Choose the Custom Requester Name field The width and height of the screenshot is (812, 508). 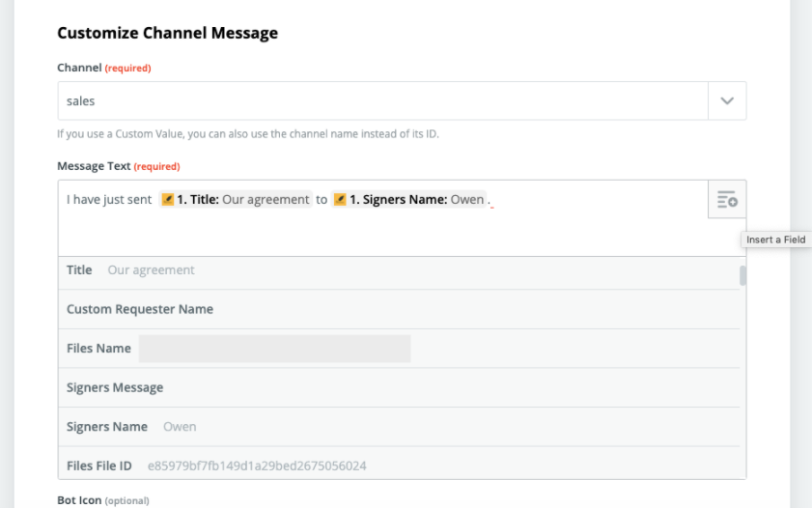tap(399, 309)
